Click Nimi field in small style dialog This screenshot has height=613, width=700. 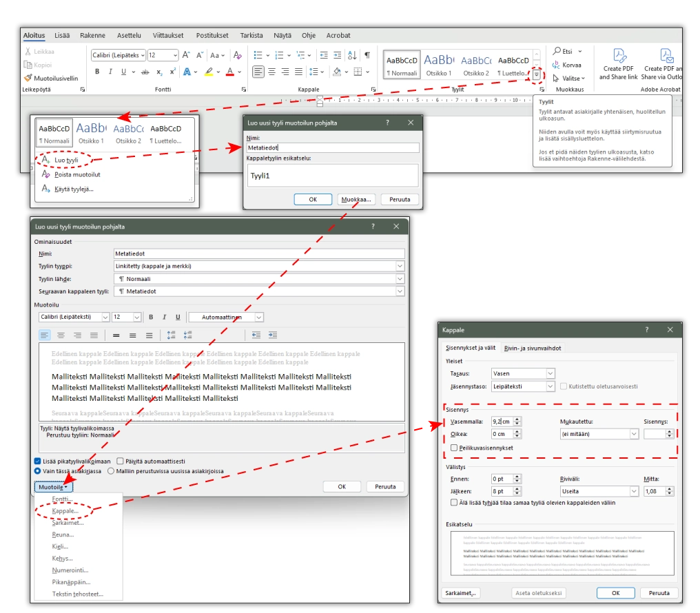tap(333, 147)
